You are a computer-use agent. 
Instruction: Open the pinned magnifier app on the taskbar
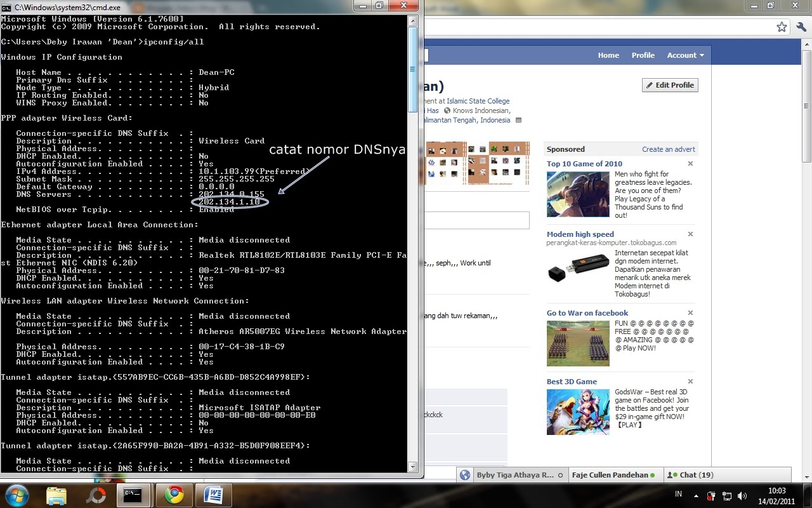click(x=96, y=495)
